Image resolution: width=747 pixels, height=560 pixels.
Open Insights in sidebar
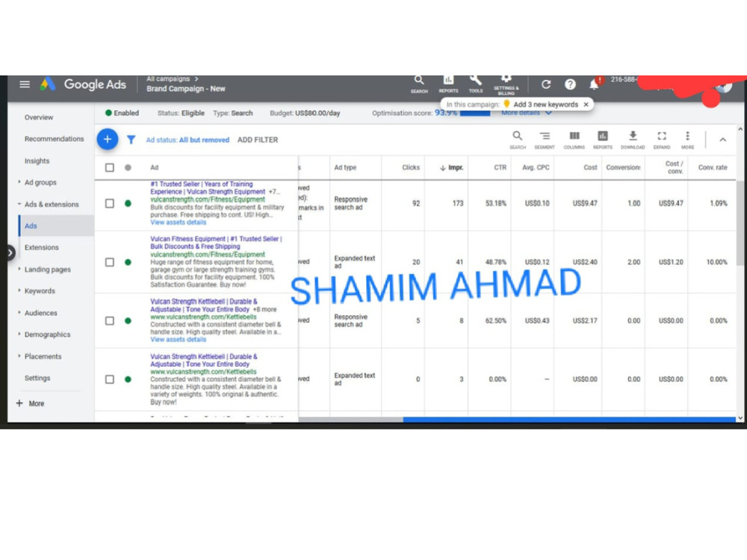pos(37,161)
